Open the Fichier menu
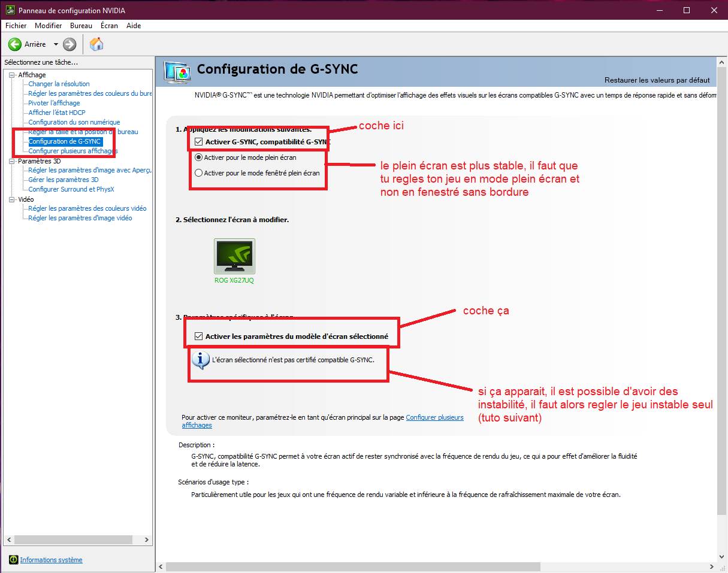Screen dimensions: 728x573 click(x=16, y=26)
